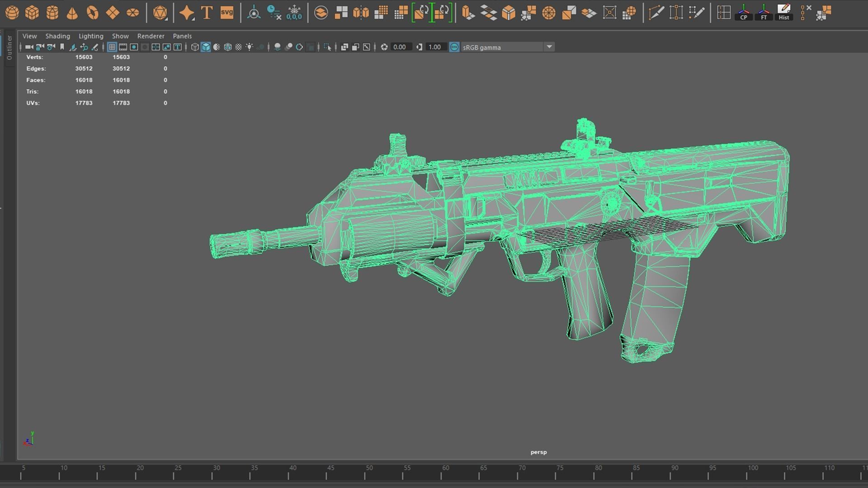Toggle the resolution gate display
868x488 pixels.
[x=134, y=47]
